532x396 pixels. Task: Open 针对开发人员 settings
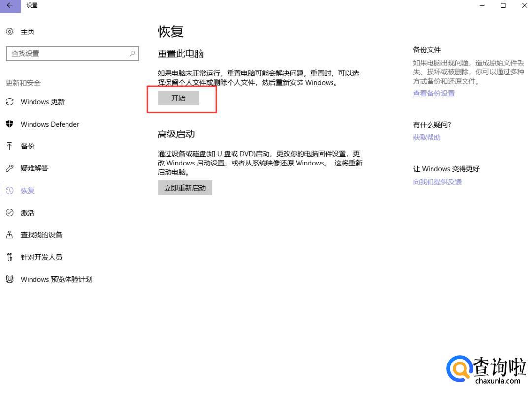[x=41, y=257]
